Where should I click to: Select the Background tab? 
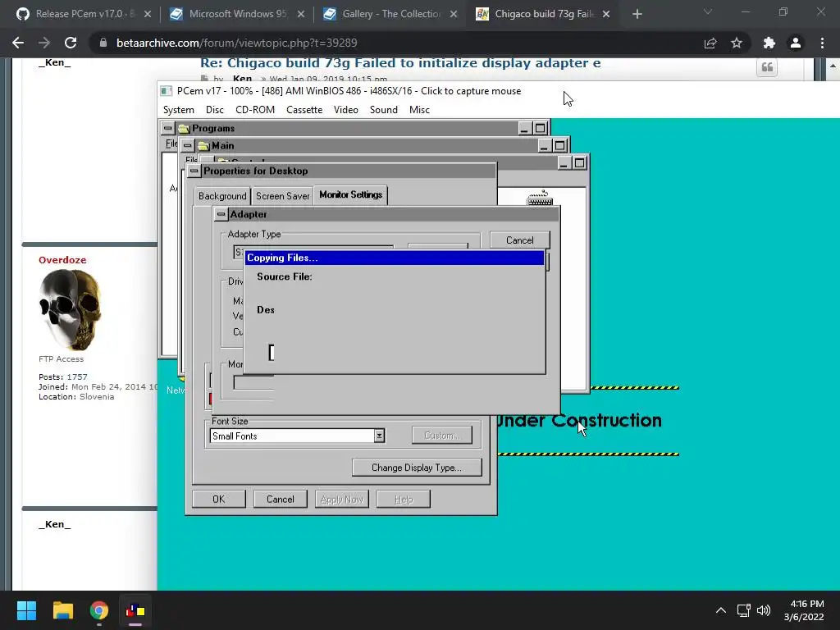(x=222, y=196)
